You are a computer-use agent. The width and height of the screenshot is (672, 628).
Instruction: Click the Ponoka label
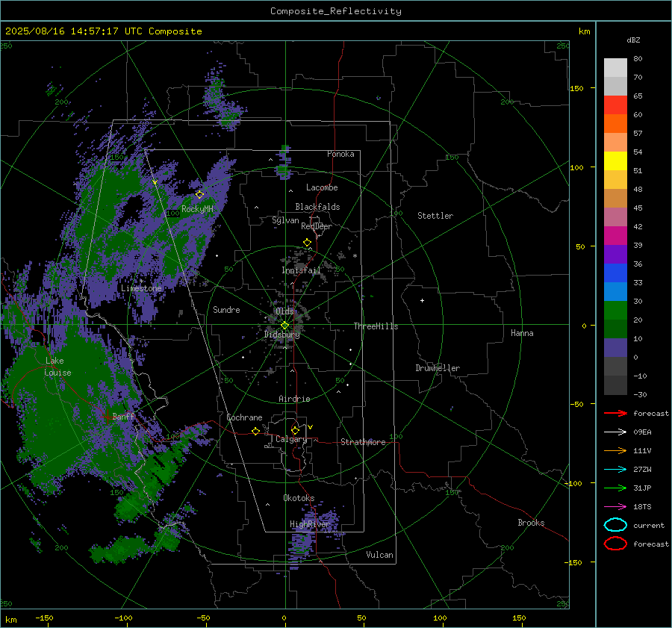point(340,154)
